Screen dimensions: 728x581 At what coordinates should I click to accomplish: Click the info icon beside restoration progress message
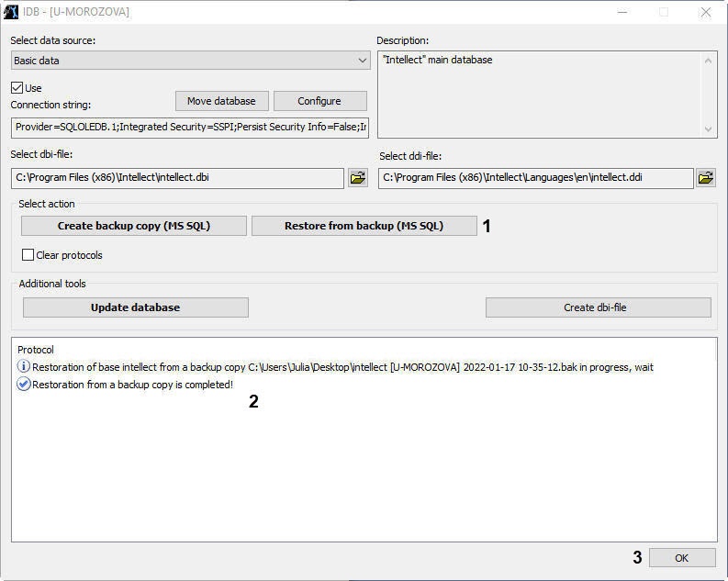(x=23, y=366)
